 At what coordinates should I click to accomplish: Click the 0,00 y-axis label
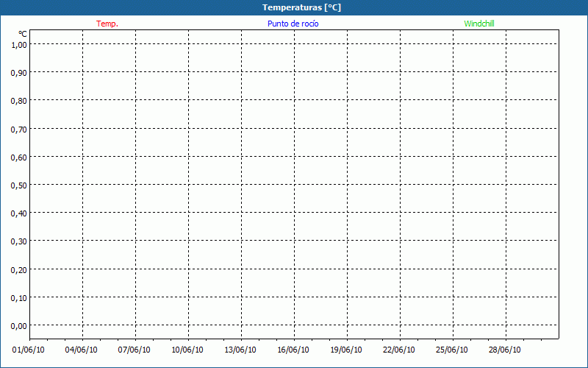tap(19, 325)
